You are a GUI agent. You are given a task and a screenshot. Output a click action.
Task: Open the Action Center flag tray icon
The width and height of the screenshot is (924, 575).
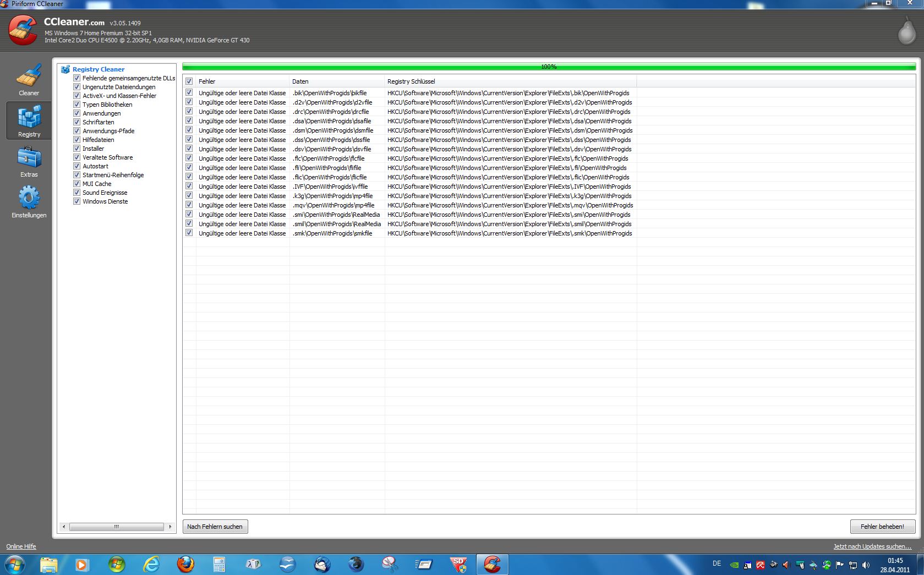pos(840,565)
